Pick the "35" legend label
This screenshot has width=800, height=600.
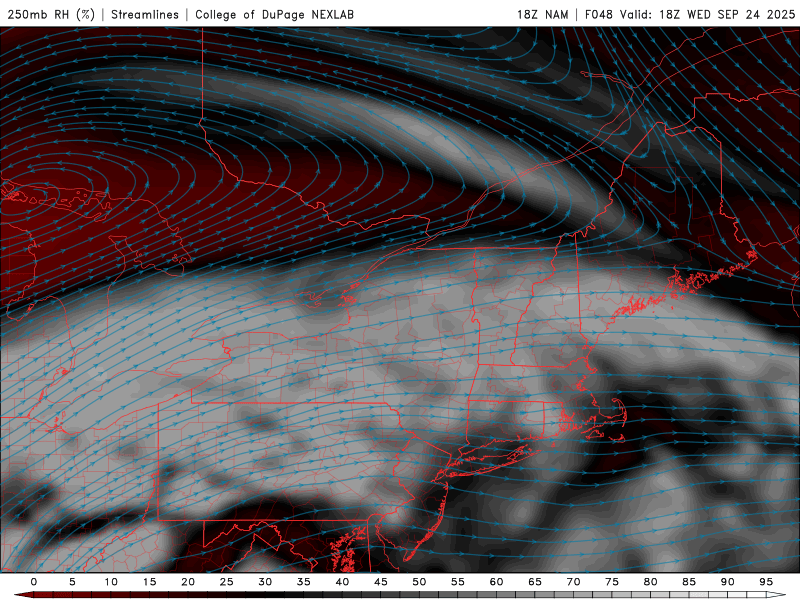point(304,582)
